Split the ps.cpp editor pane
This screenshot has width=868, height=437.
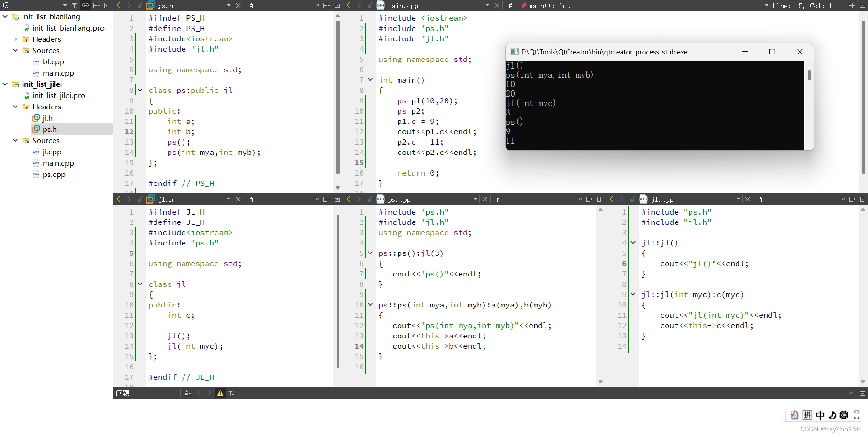coord(590,199)
